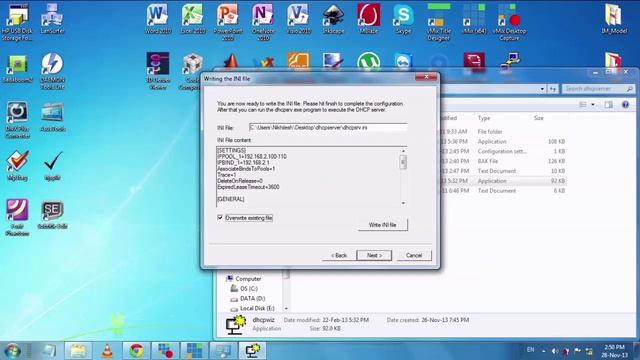Toggle the Explorer preview pane button
The width and height of the screenshot is (640, 360).
click(x=608, y=105)
